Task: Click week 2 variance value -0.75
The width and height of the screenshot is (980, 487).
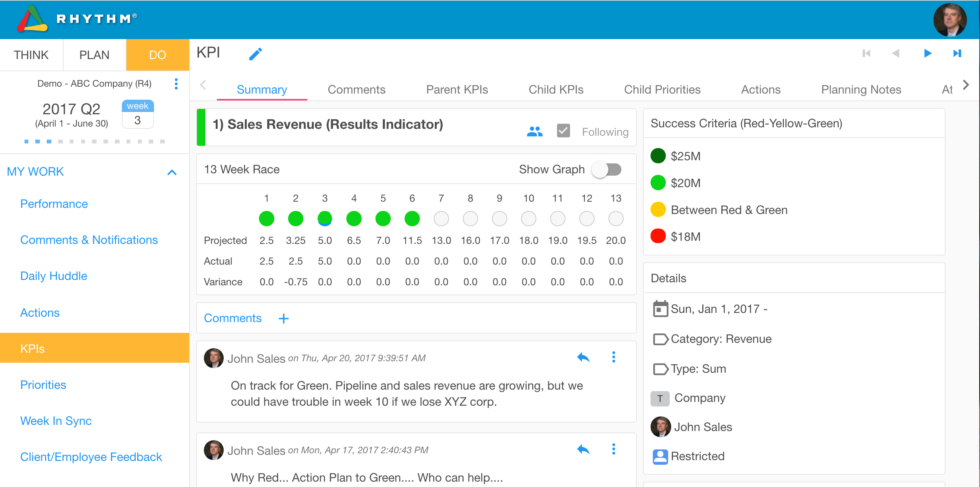Action: (295, 282)
